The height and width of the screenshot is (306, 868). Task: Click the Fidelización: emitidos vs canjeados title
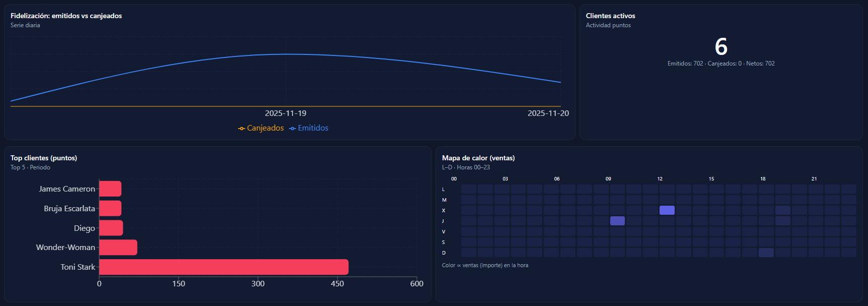coord(66,16)
